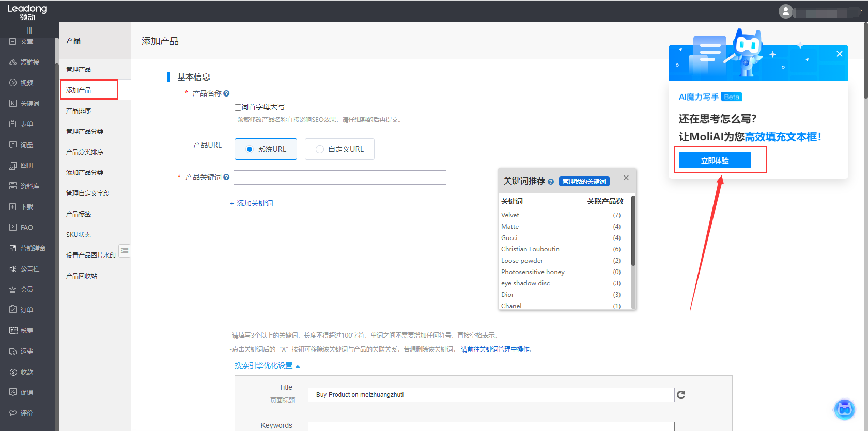
Task: Open the FAQ sidebar icon
Action: [13, 227]
